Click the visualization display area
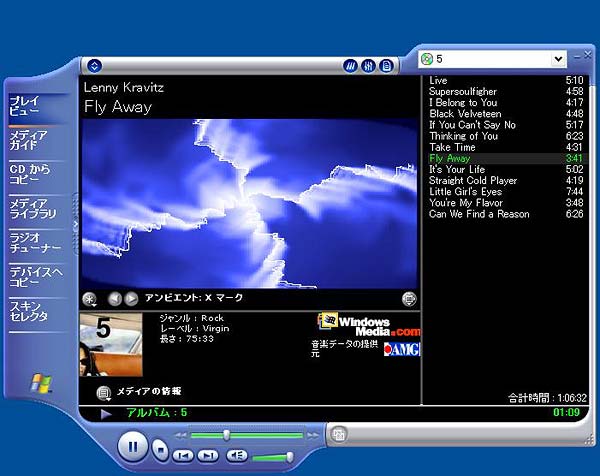The width and height of the screenshot is (600, 476). [249, 204]
